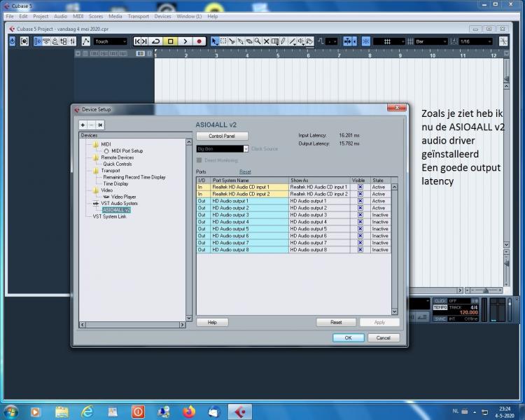
Task: Toggle Visible checkbox for Realtek CD input 2
Action: click(360, 194)
